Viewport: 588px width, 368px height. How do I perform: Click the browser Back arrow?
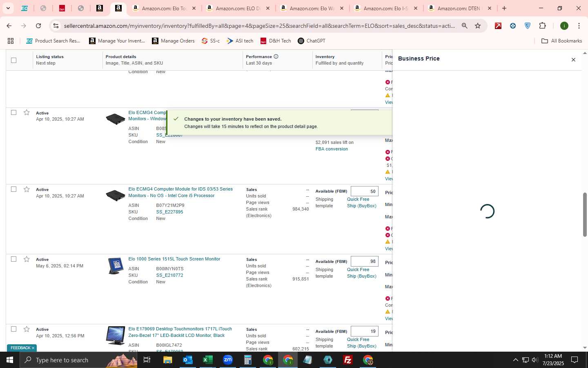[9, 26]
